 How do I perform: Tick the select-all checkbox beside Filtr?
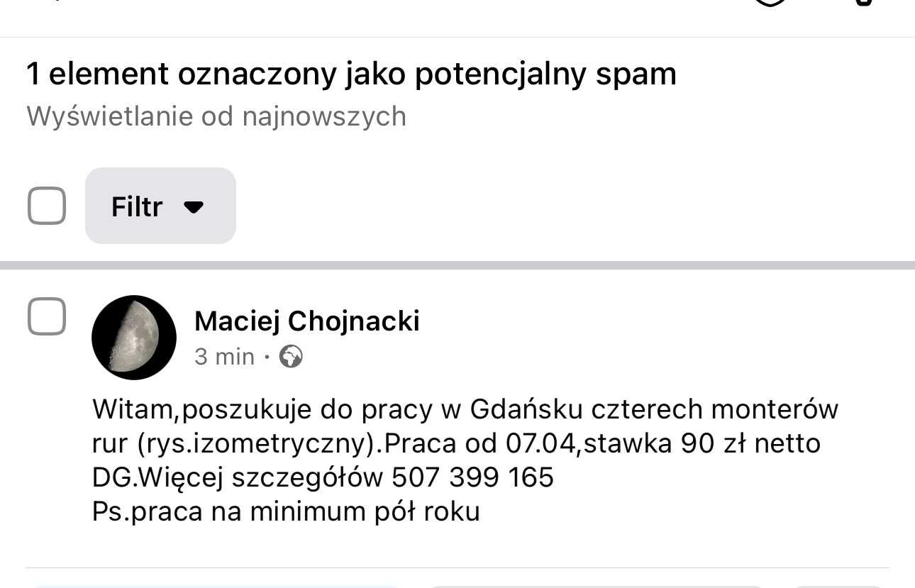point(47,206)
